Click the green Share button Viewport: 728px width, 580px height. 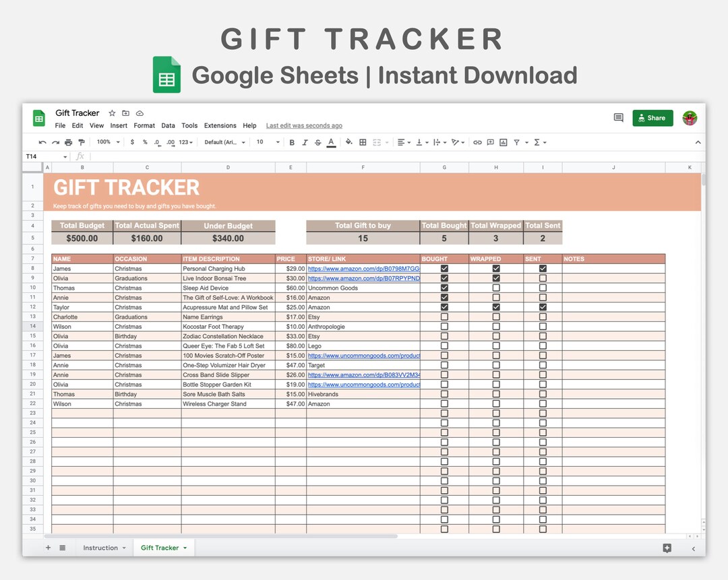tap(652, 118)
